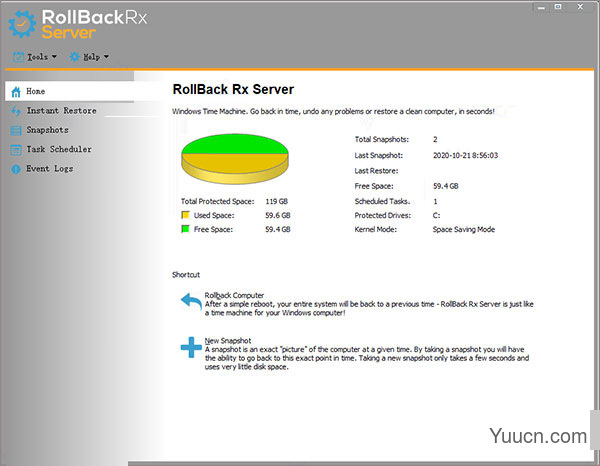Click the Protected Drives C: value
600x466 pixels.
436,215
